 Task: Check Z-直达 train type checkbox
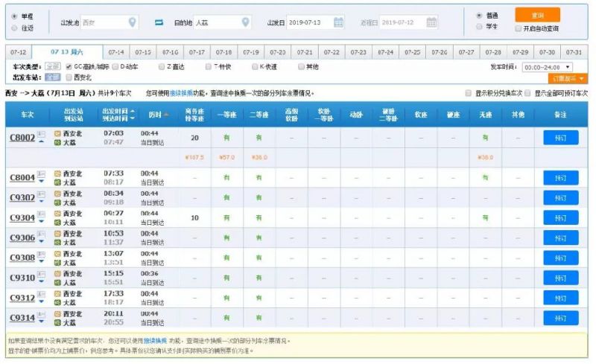pos(162,66)
